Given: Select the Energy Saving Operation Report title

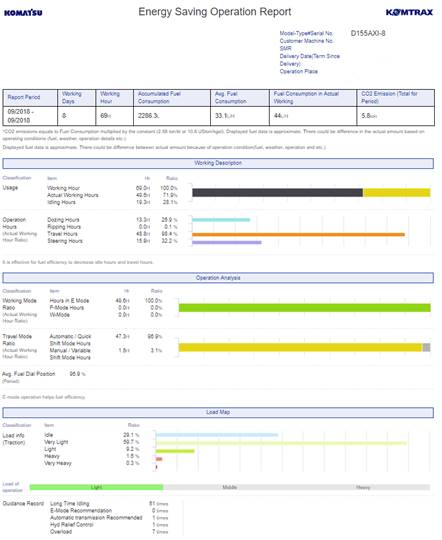Looking at the screenshot, I should [215, 12].
